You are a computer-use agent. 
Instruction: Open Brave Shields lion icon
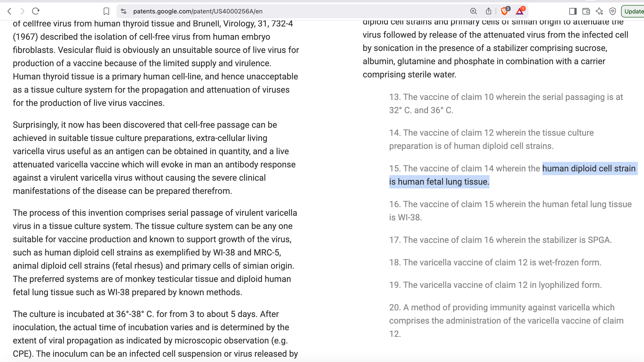[x=505, y=11]
